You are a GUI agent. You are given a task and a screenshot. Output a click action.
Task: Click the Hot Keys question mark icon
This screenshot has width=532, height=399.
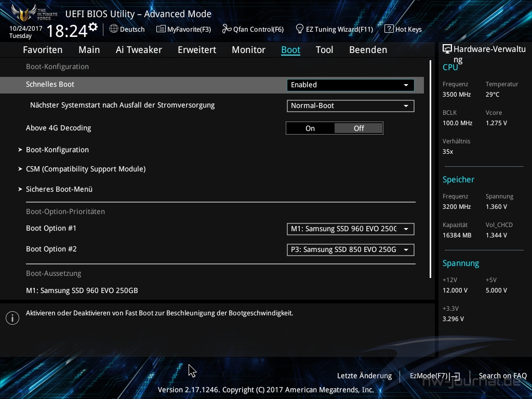(389, 29)
